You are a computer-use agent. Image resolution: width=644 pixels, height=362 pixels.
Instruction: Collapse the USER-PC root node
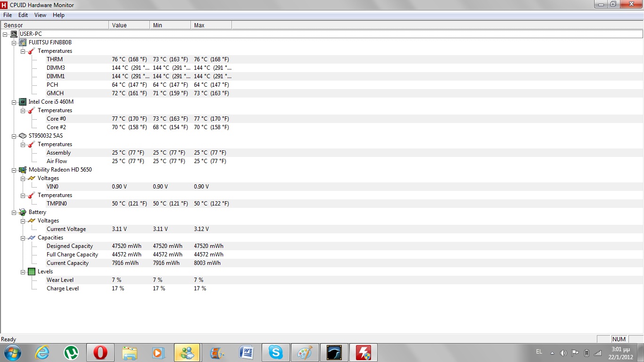pyautogui.click(x=5, y=34)
